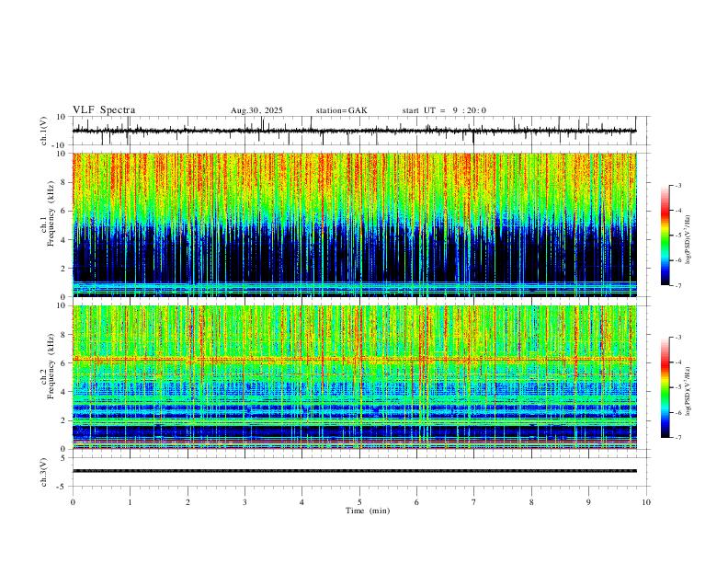Viewport: 728px width, 563px height.
Task: Click the '-7' label on ch.1 color bar
Action: 678,285
